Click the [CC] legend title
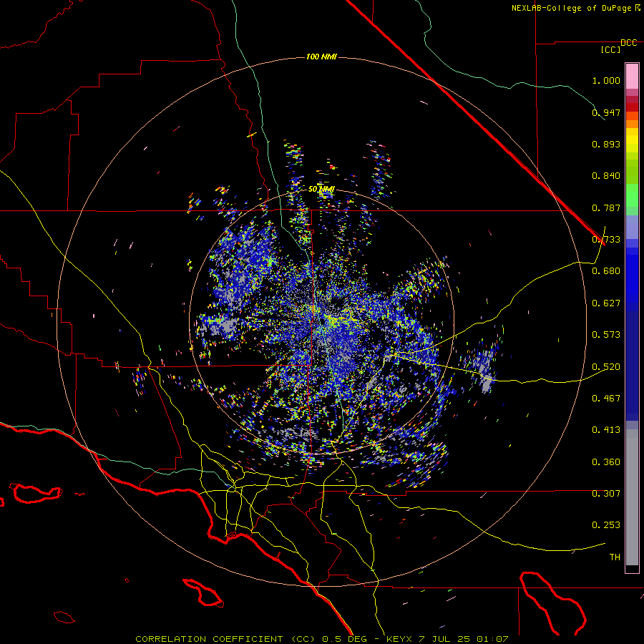The width and height of the screenshot is (644, 644). click(611, 49)
